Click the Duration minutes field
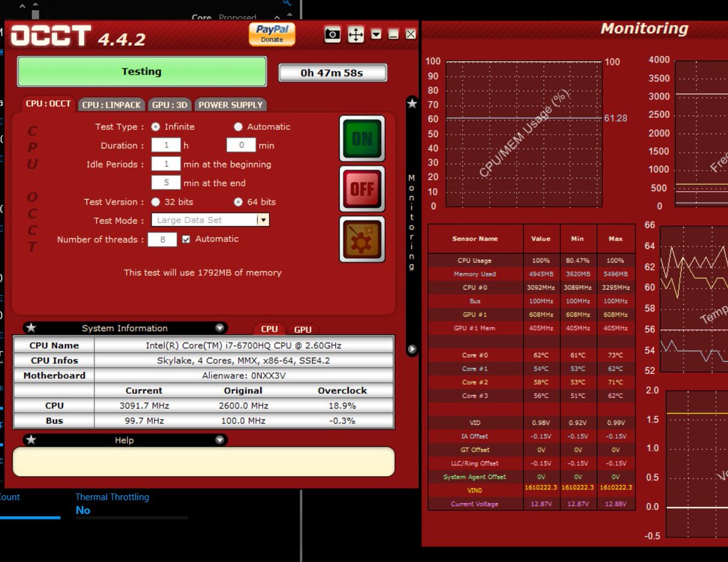The height and width of the screenshot is (562, 728). pos(241,146)
